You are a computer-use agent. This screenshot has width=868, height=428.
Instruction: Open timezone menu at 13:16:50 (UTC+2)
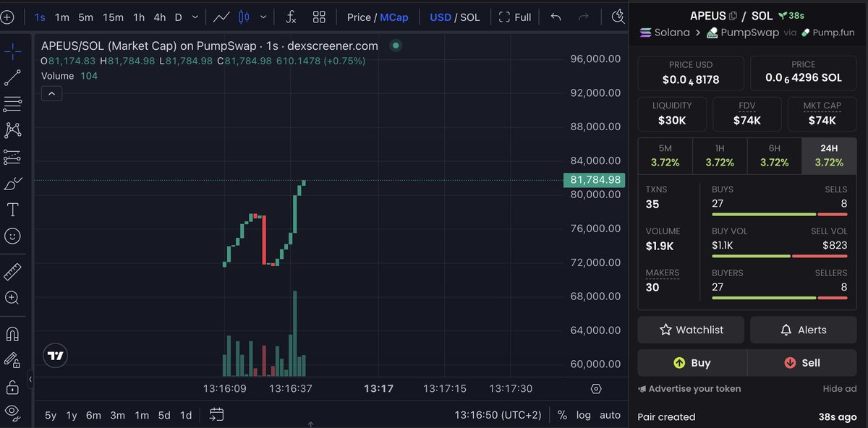coord(498,415)
